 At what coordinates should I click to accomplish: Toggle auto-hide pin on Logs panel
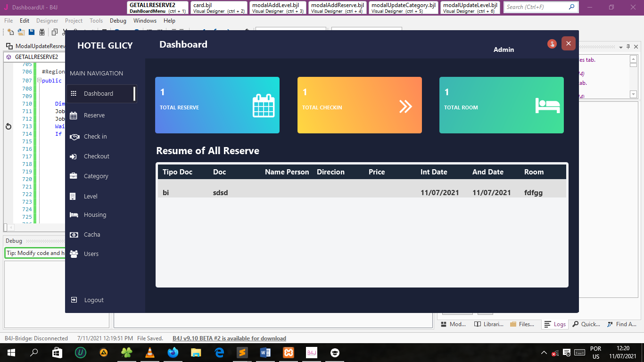pos(628,47)
